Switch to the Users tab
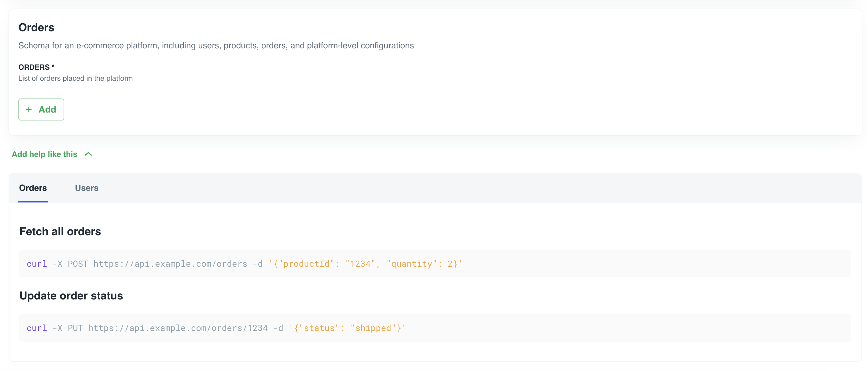868x371 pixels. 86,188
